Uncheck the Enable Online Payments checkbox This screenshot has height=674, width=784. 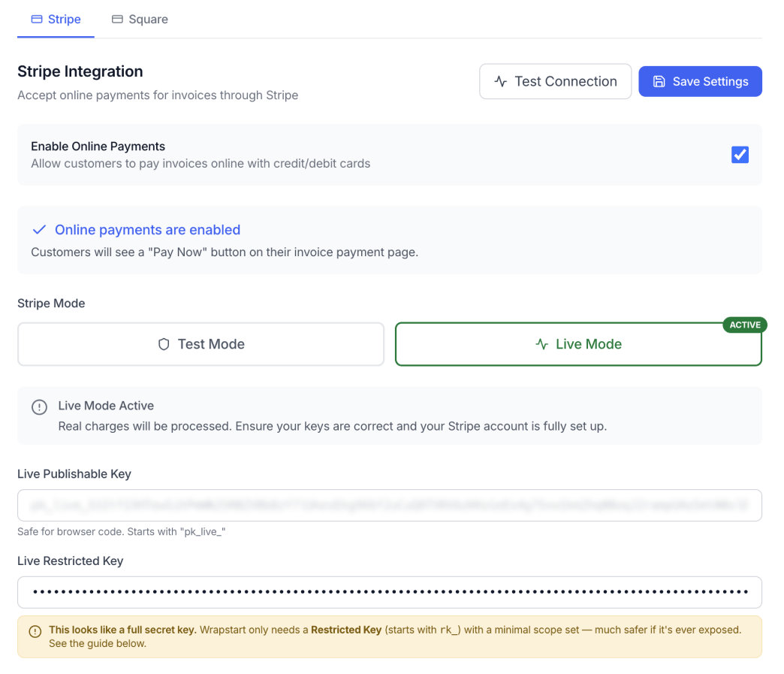[x=740, y=155]
